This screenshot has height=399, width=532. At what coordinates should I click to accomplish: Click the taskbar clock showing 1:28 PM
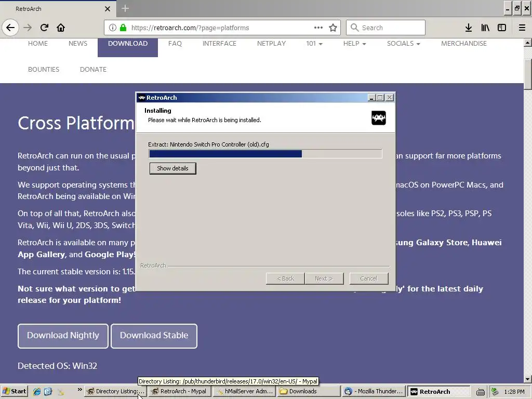click(514, 392)
